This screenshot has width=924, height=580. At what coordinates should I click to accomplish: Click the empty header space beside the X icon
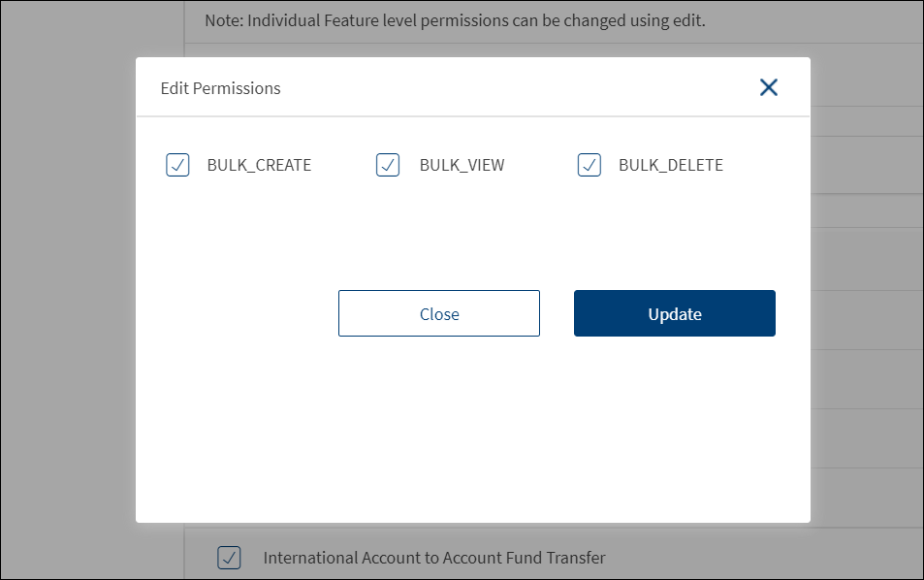click(582, 88)
